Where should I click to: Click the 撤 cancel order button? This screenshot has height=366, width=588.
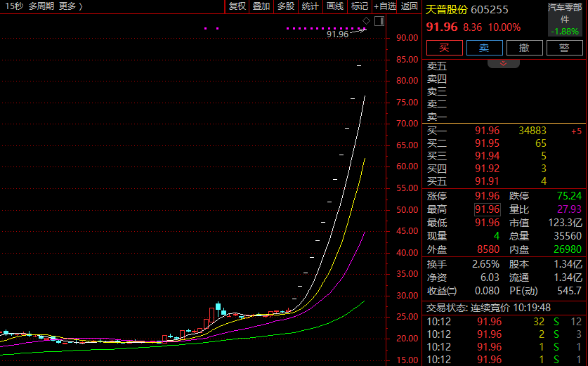click(524, 48)
